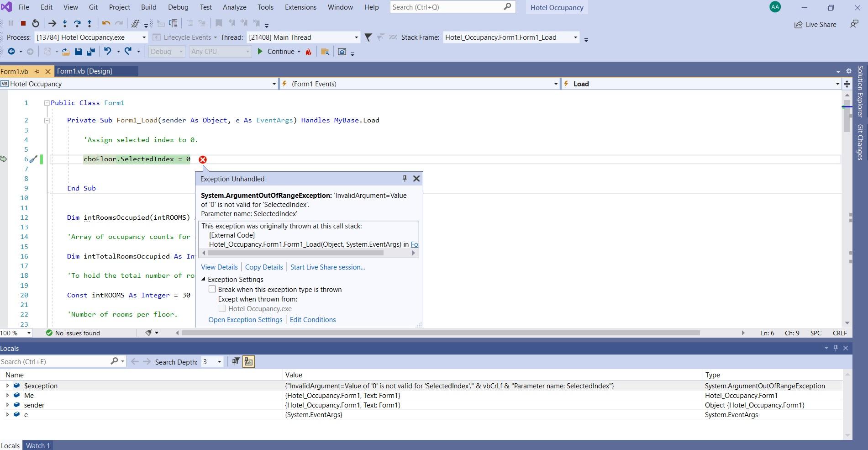This screenshot has height=450, width=868.
Task: Click Show Next Statement arrow icon
Action: click(x=52, y=23)
